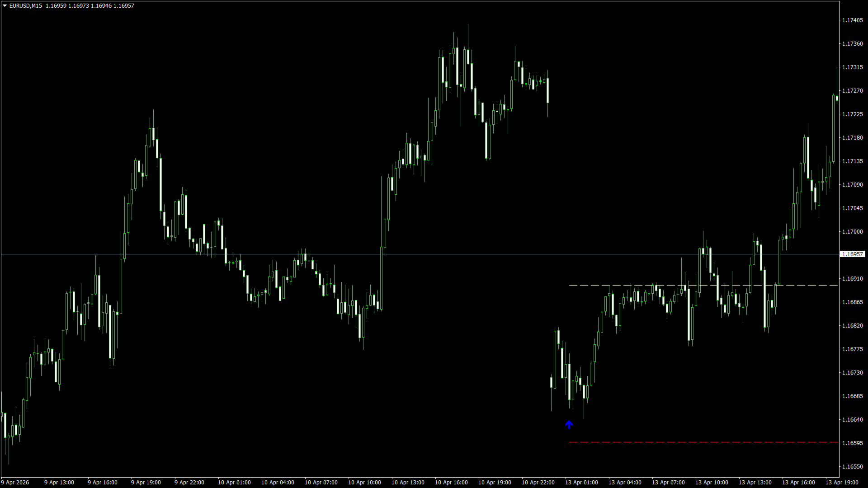The width and height of the screenshot is (868, 488).
Task: Click the 1.16957 current price label
Action: click(852, 254)
